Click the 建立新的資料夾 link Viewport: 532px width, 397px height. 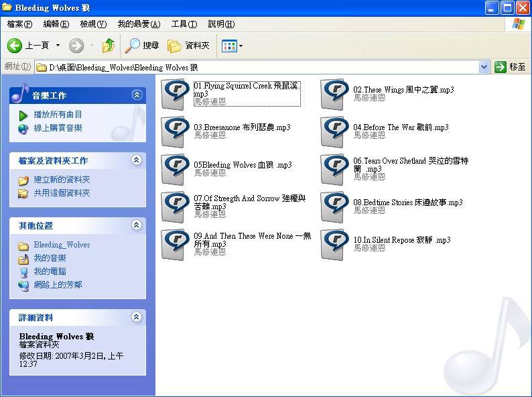pyautogui.click(x=62, y=180)
